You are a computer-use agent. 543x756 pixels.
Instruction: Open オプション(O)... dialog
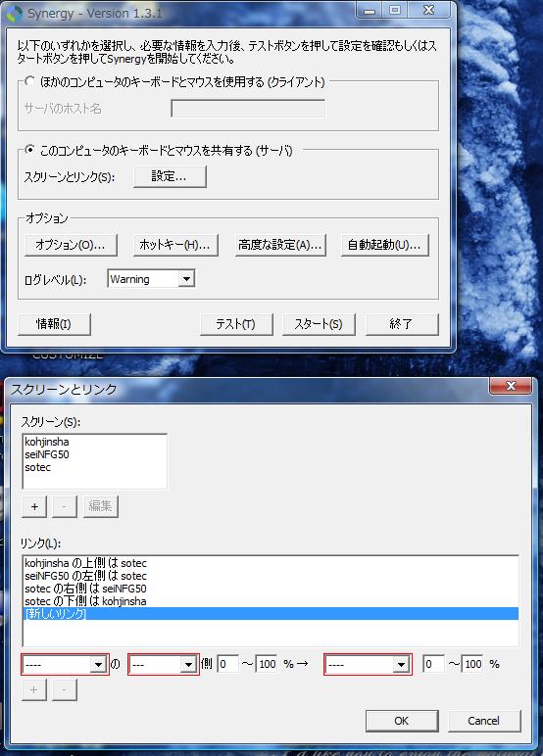(71, 245)
